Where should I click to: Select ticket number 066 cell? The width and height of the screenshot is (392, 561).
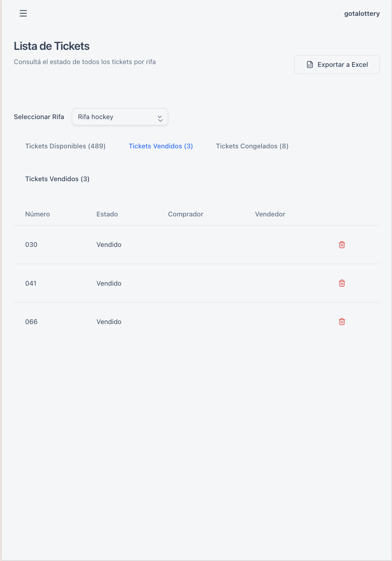(31, 322)
